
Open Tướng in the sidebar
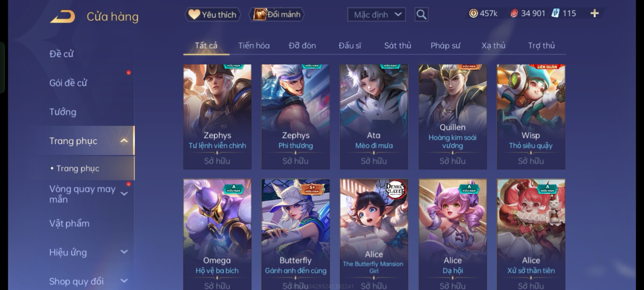[x=63, y=112]
